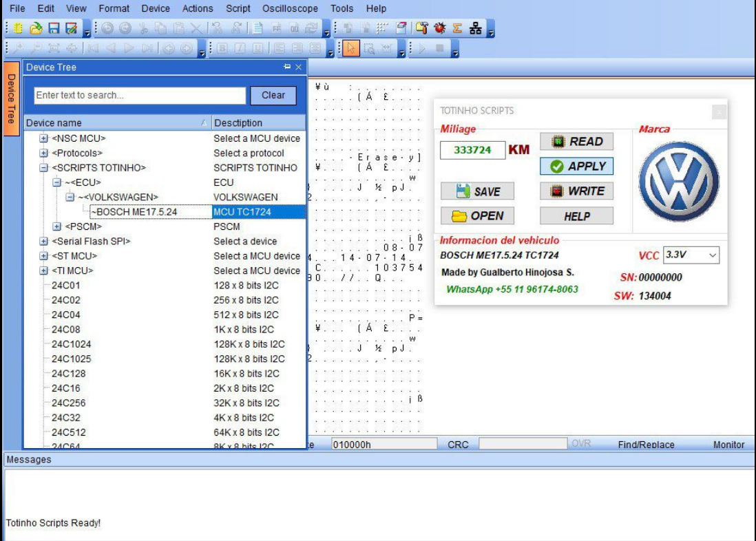The image size is (756, 541).
Task: Expand the <NSC MCU> tree node
Action: click(x=44, y=138)
